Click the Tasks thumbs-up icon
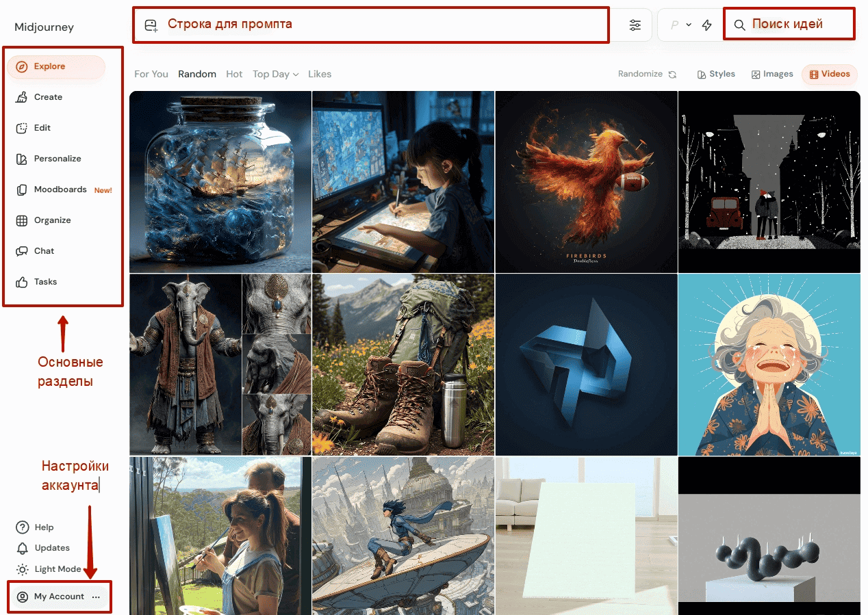868x615 pixels. tap(22, 282)
